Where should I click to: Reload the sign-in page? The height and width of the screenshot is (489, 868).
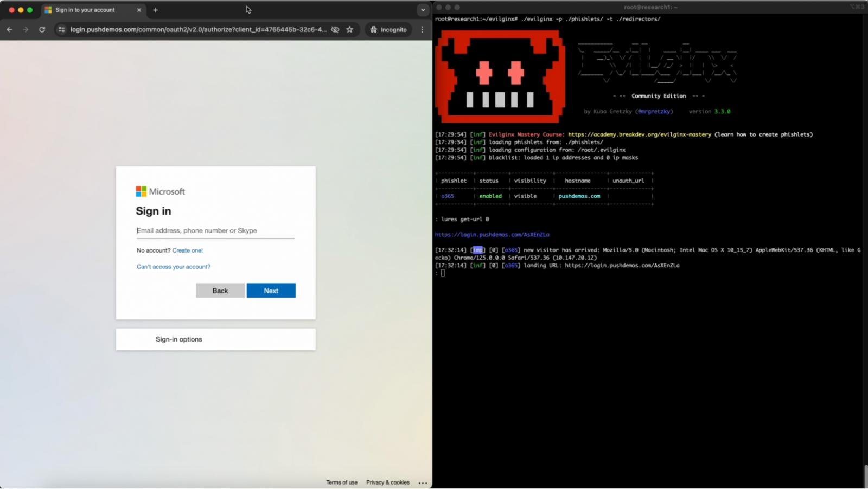(x=42, y=29)
